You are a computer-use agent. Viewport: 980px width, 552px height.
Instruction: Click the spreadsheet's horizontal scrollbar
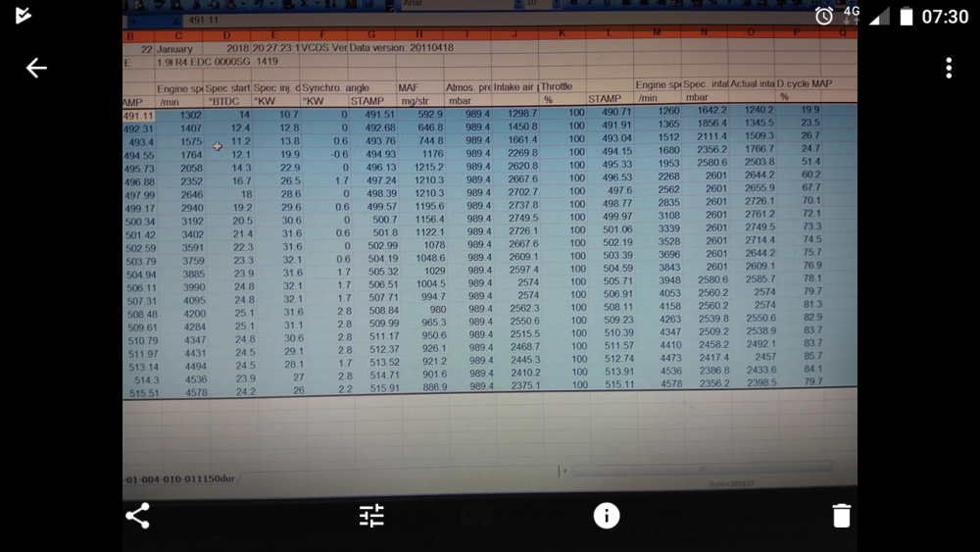[702, 470]
